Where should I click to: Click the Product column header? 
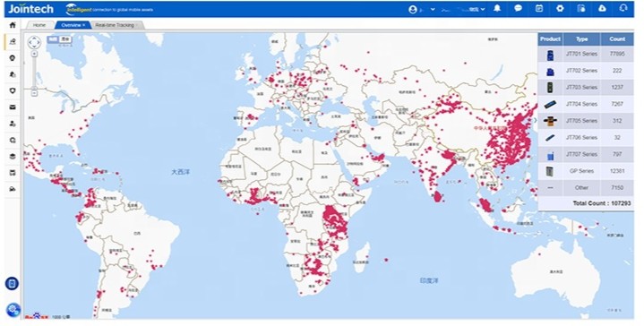(x=550, y=39)
